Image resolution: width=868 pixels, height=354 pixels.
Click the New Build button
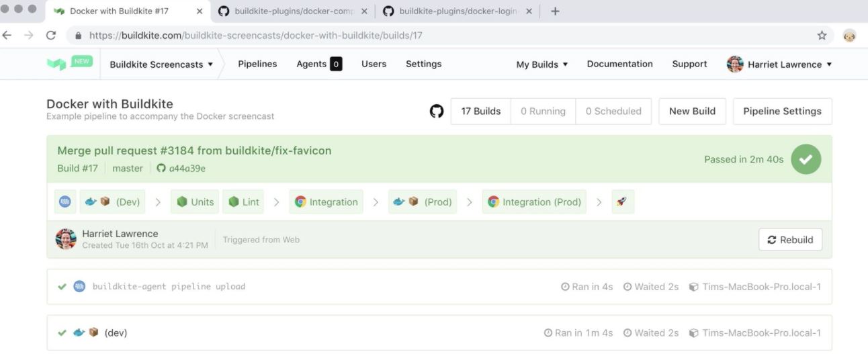point(692,112)
